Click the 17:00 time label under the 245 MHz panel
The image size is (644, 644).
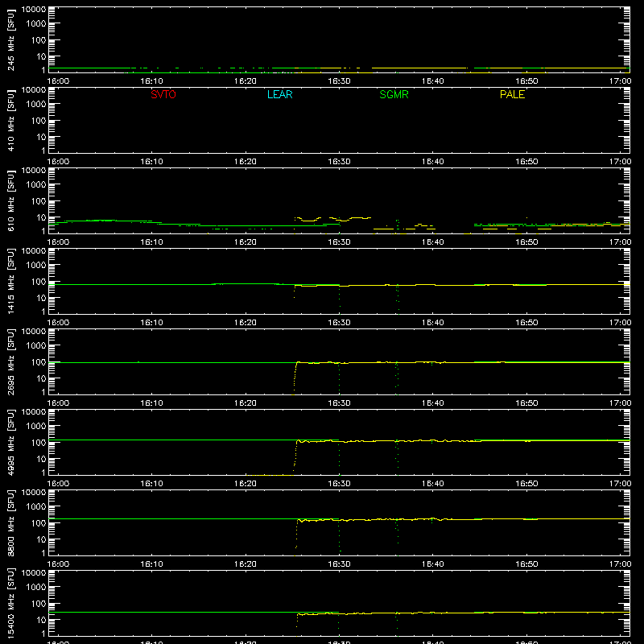click(x=620, y=81)
